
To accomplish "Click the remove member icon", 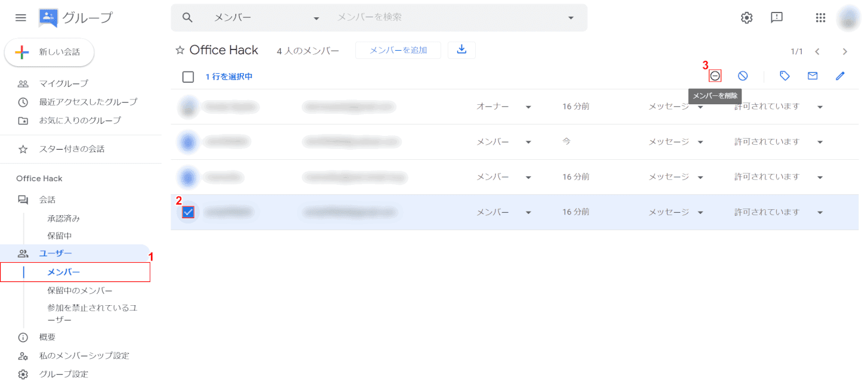I will [715, 76].
